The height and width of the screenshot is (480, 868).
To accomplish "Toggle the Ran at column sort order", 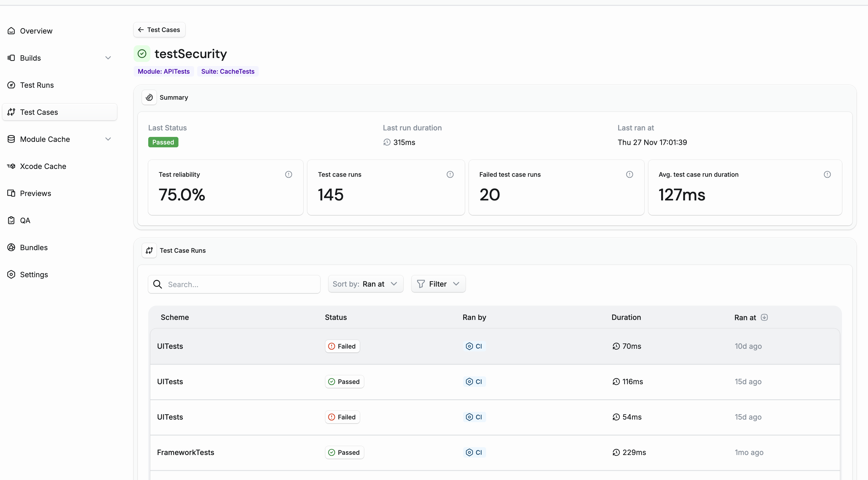I will coord(764,317).
